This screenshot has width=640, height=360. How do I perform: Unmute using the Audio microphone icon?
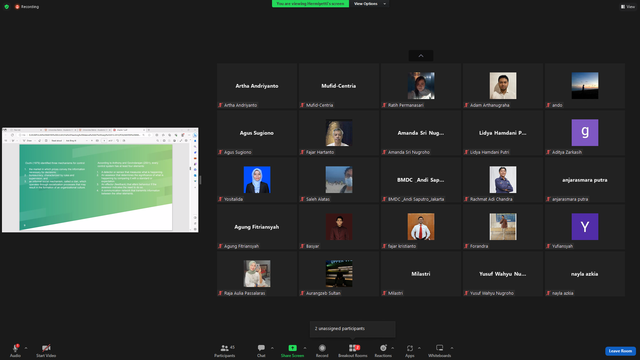point(16,348)
